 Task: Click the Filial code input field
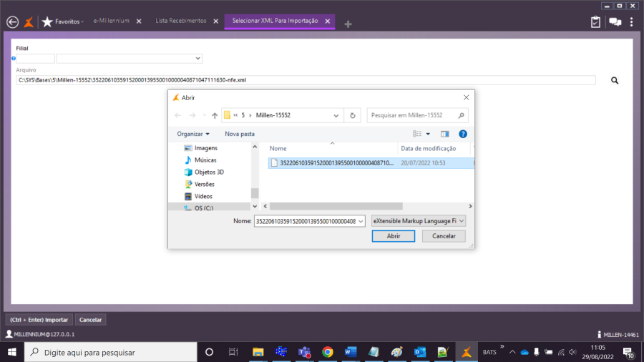tap(35, 59)
